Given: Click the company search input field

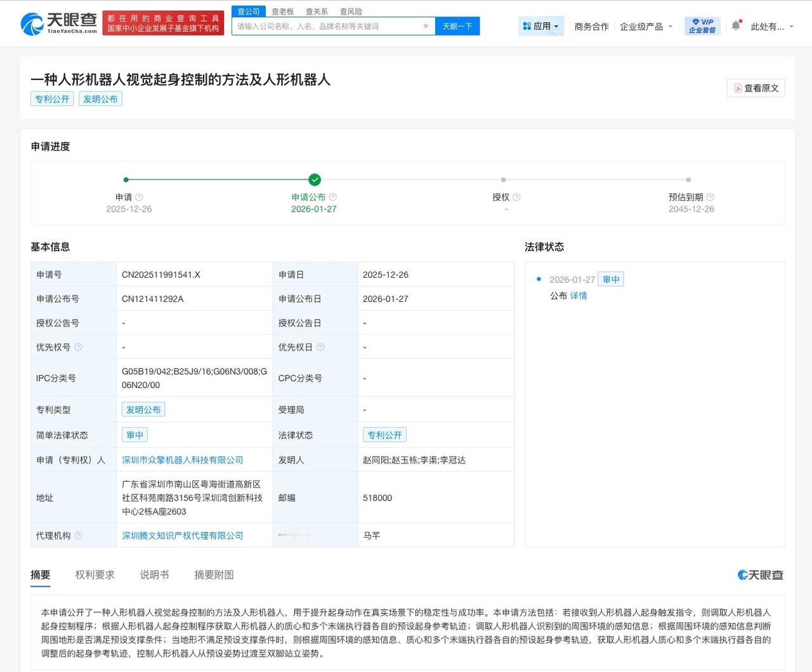Looking at the screenshot, I should coord(330,26).
